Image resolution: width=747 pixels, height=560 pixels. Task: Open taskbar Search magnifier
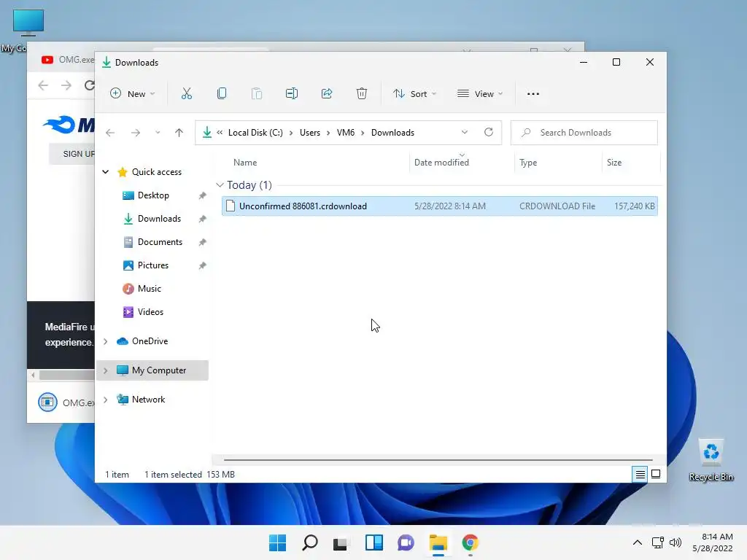pyautogui.click(x=309, y=542)
